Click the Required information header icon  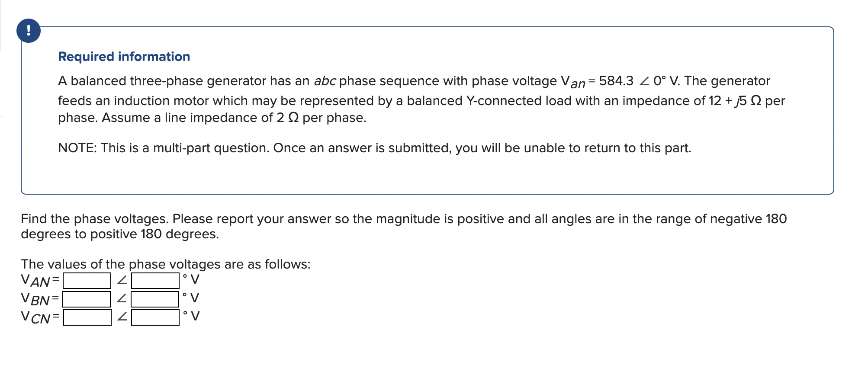[x=28, y=30]
